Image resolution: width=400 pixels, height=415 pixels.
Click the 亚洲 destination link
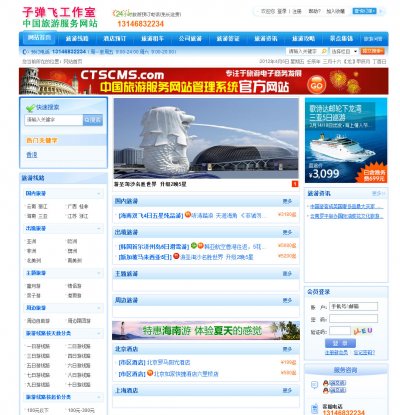(x=31, y=241)
